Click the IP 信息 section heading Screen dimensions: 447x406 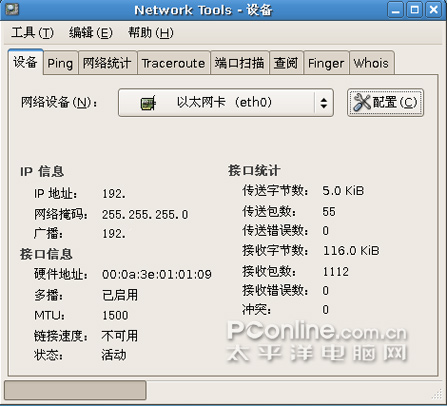pos(42,172)
